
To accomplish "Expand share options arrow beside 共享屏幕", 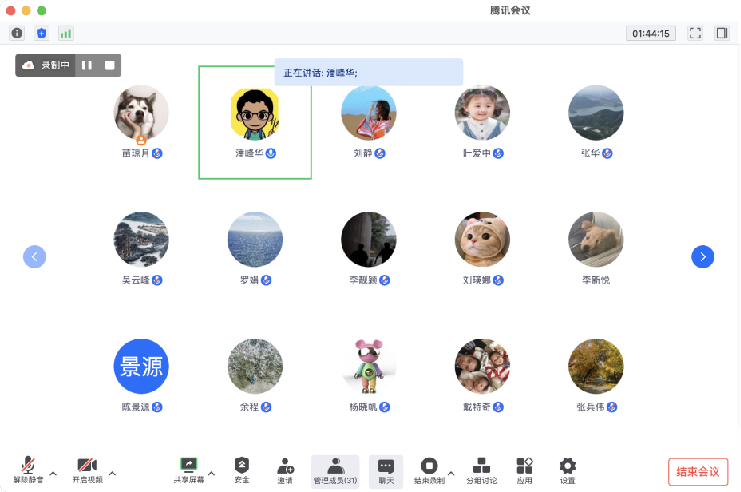I will pyautogui.click(x=211, y=472).
